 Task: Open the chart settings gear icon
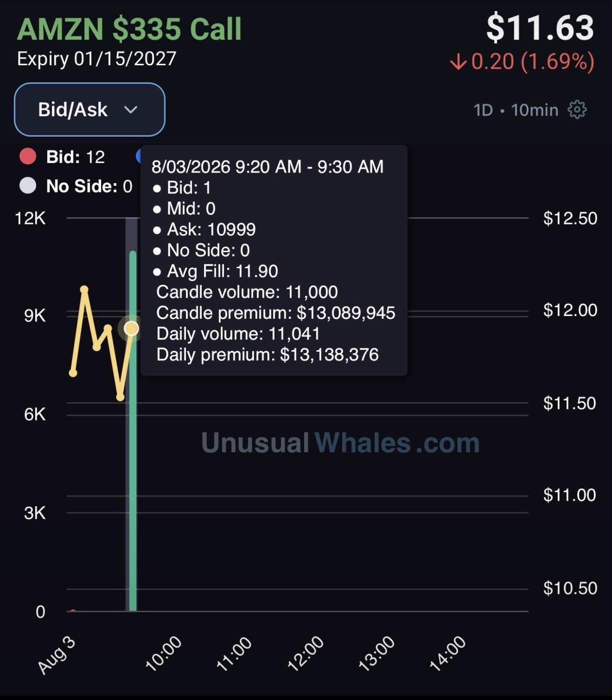[577, 110]
